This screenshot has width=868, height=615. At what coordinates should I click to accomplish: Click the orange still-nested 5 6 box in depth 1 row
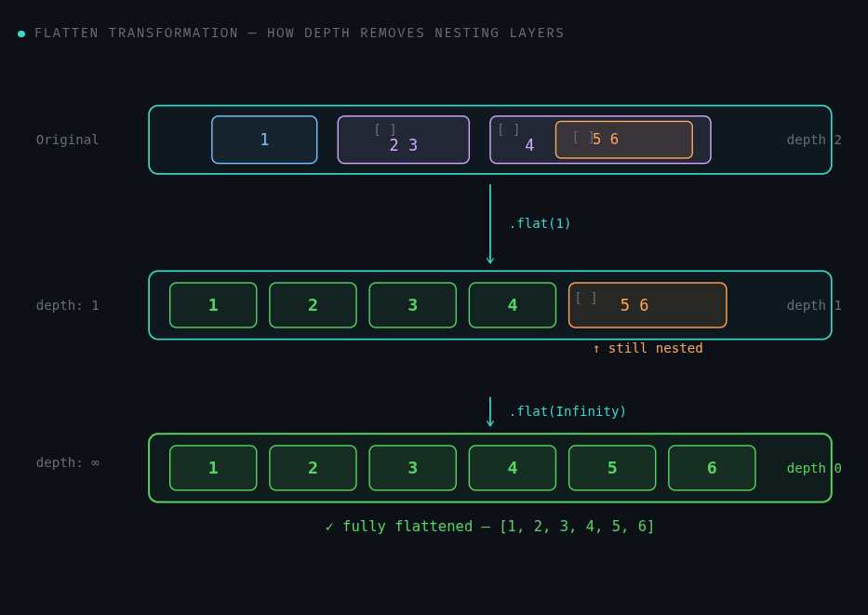(x=648, y=305)
